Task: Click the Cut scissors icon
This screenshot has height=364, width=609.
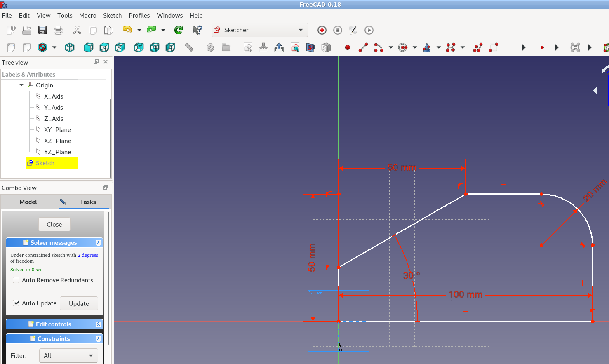Action: [x=77, y=30]
